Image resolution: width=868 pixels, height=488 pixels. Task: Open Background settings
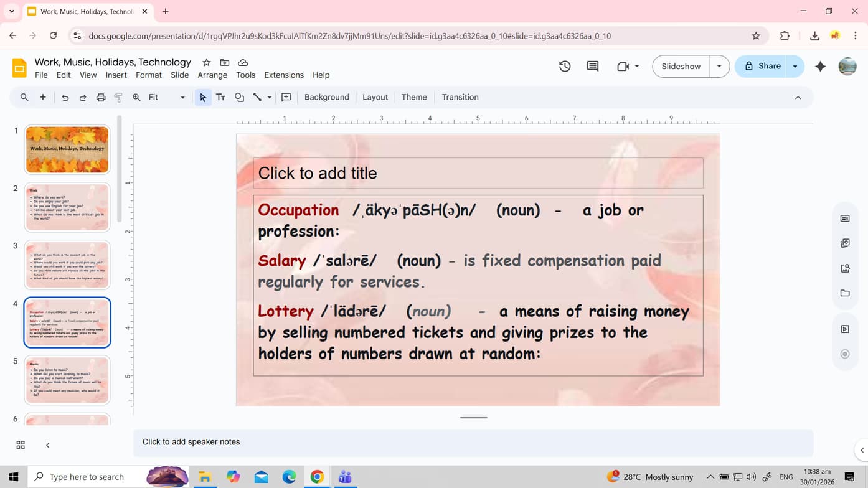pos(326,97)
